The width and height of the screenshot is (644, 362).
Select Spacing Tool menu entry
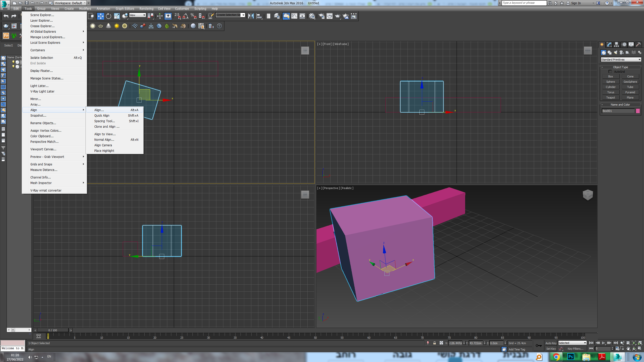[x=105, y=121]
